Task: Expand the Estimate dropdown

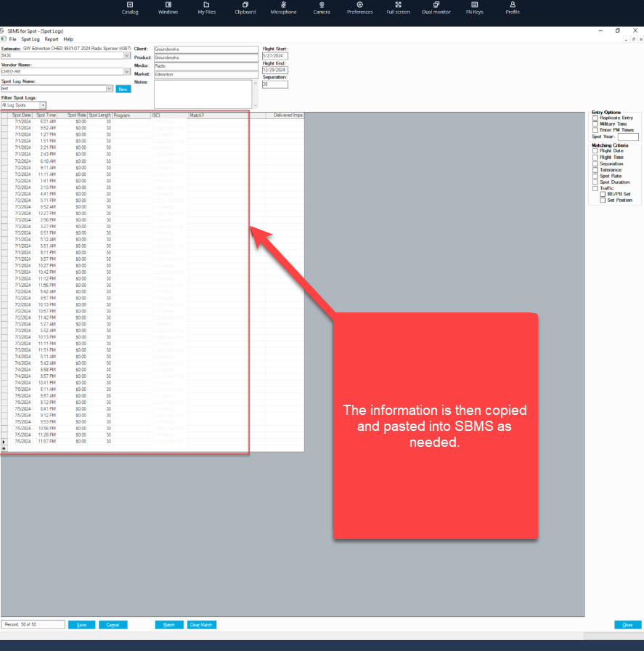Action: tap(127, 55)
